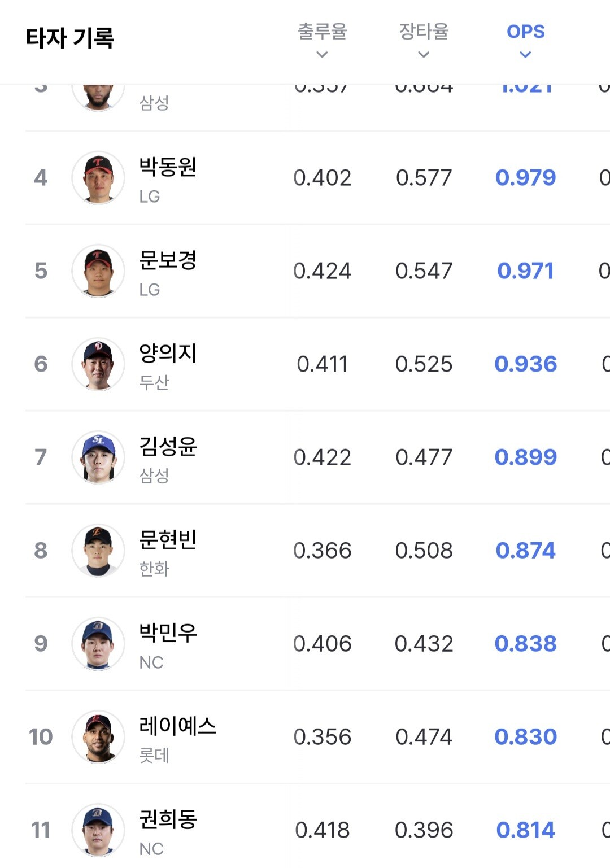
Task: Click the 박민우 player photo
Action: 98,644
